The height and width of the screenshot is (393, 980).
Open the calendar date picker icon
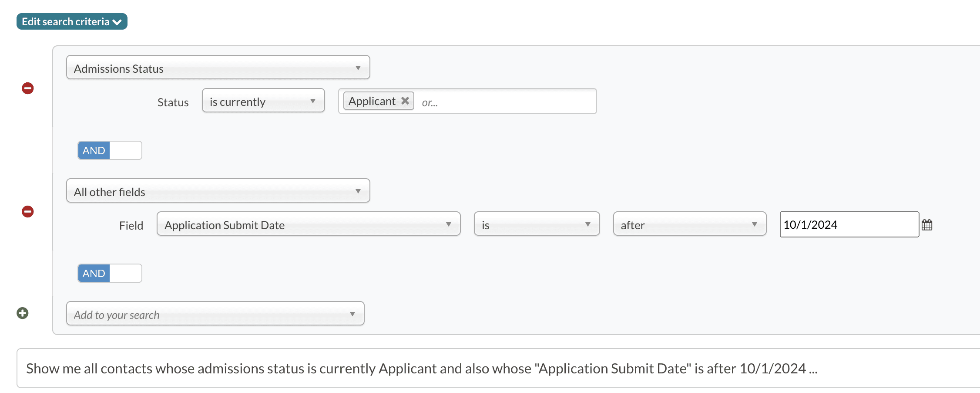tap(927, 225)
